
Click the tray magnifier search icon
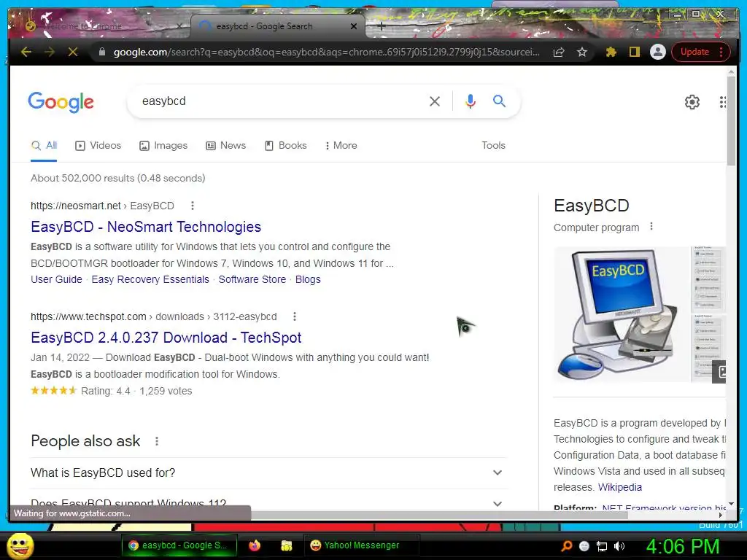(x=567, y=546)
